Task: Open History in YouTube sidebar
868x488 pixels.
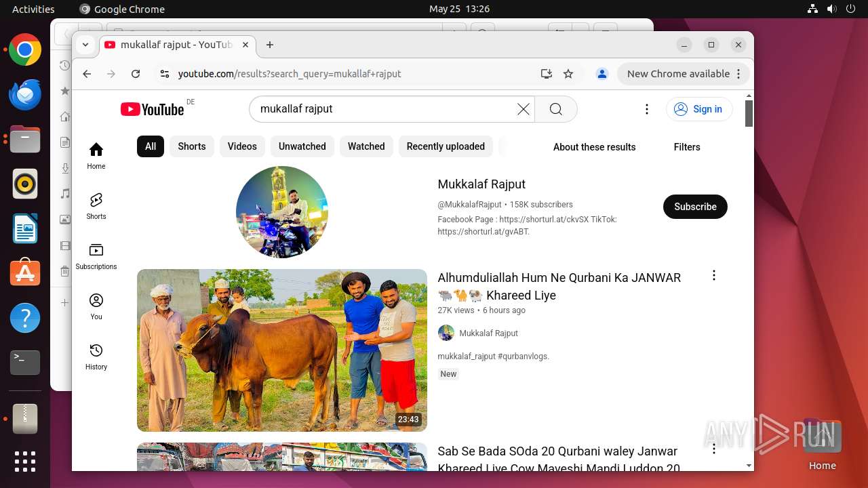Action: (x=96, y=357)
